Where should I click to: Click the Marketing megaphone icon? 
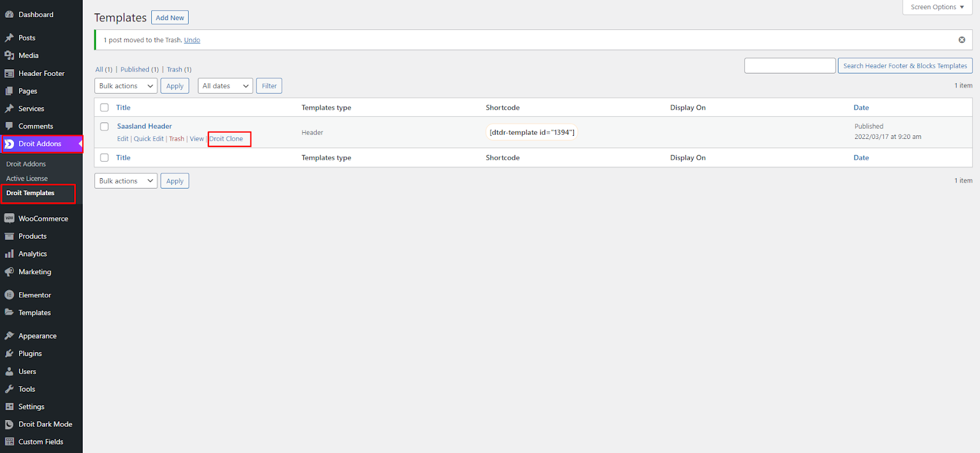coord(9,272)
